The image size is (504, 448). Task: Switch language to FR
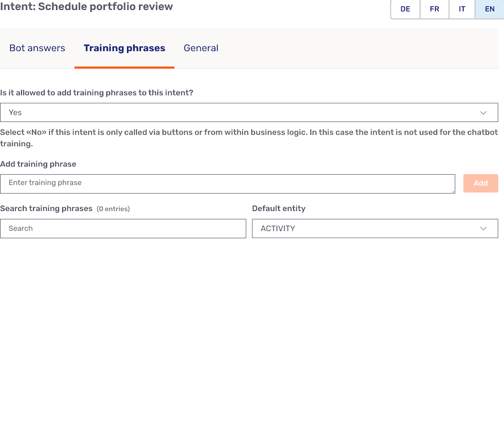[x=434, y=9]
